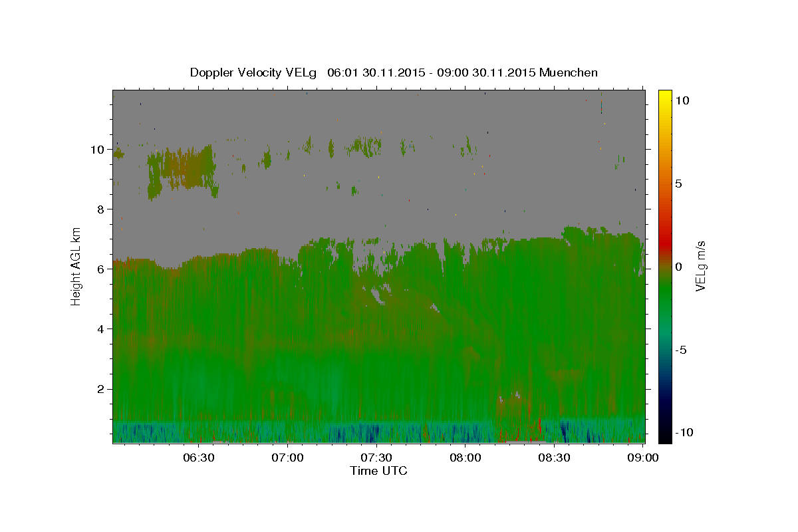
Task: Click the colorbar value 5
Action: pyautogui.click(x=678, y=184)
